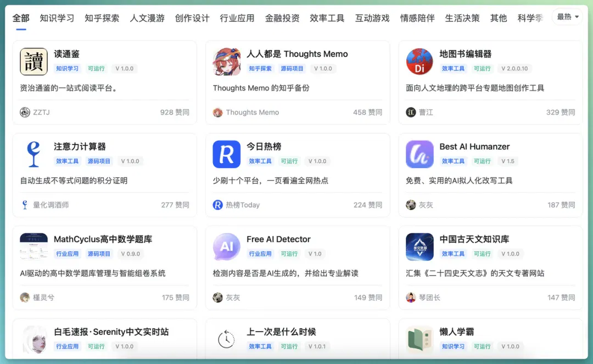Click the description 少刷十个平台，一页看遍全网热点
Screen dimensions: 593x364
tap(270, 181)
